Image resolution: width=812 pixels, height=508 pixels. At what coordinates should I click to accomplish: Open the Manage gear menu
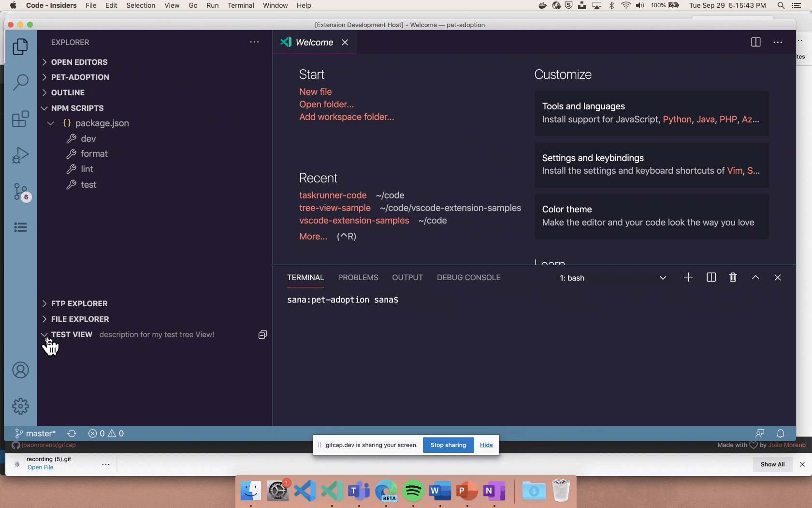click(x=21, y=406)
